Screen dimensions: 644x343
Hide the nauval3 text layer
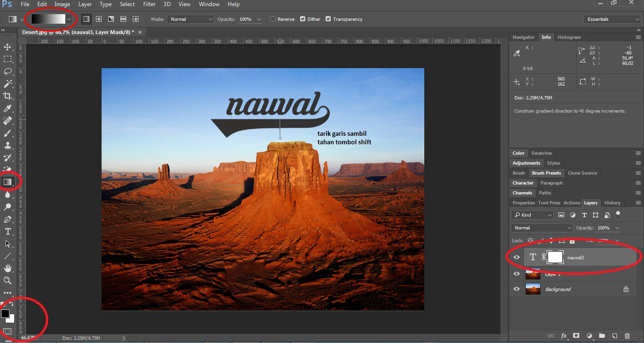click(516, 257)
